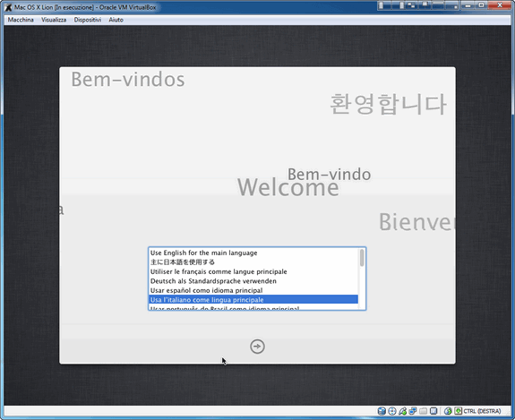
Task: Open the Aiuto menu
Action: click(x=116, y=20)
